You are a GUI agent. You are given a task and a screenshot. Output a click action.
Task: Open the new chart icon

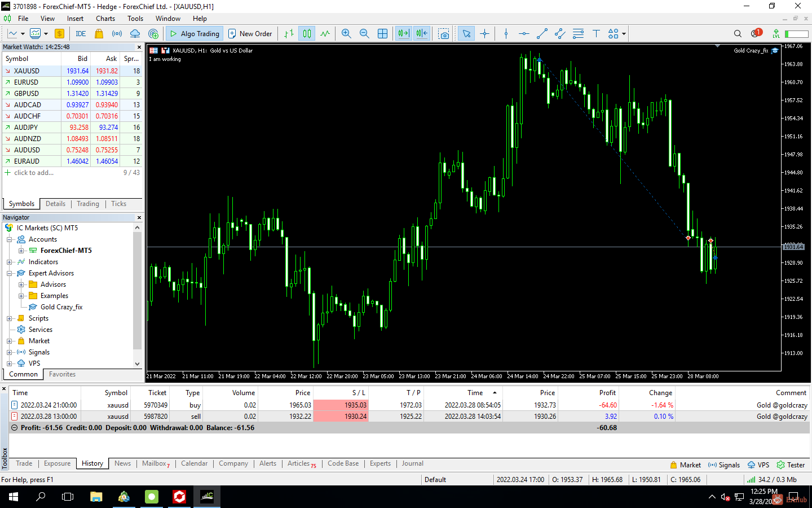tap(12, 33)
